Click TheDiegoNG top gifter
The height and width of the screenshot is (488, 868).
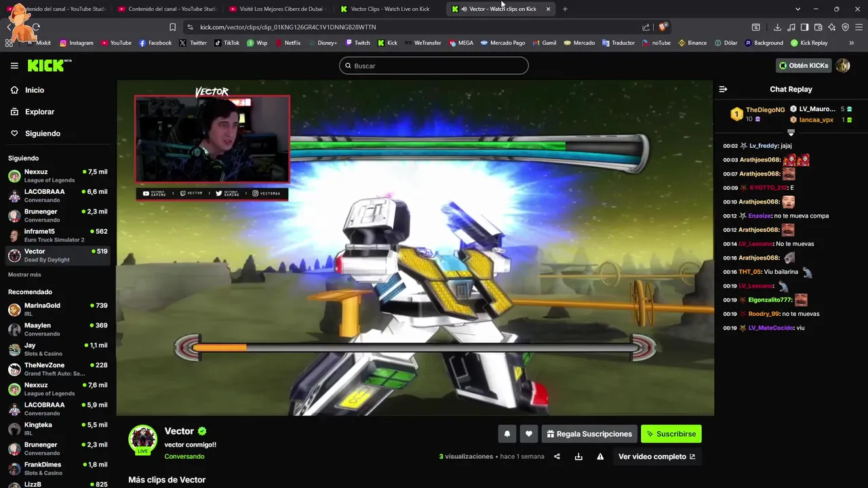pos(765,110)
